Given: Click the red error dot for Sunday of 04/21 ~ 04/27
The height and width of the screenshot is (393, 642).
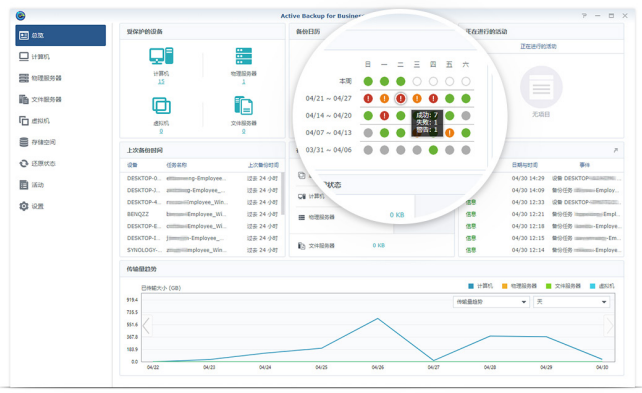Looking at the screenshot, I should pyautogui.click(x=368, y=98).
